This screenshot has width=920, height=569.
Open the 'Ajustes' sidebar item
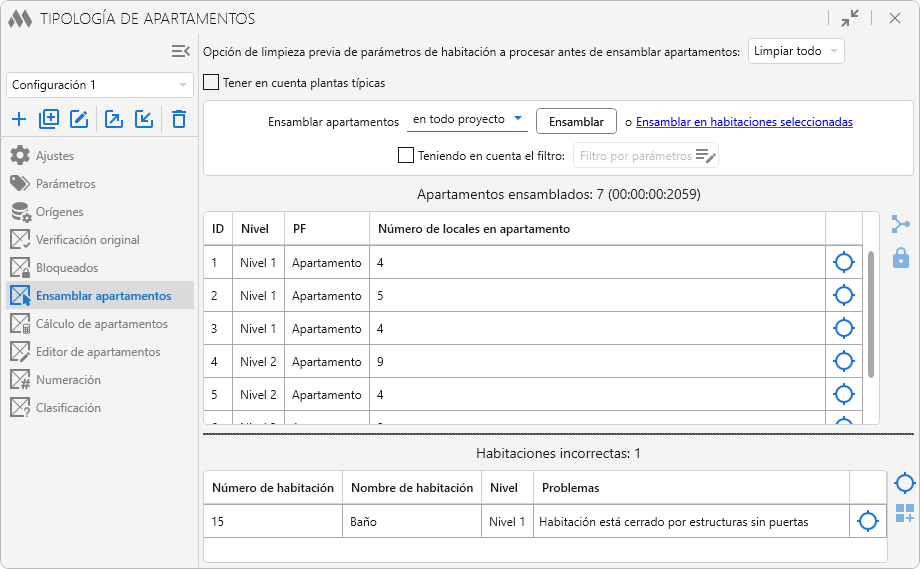coord(55,156)
